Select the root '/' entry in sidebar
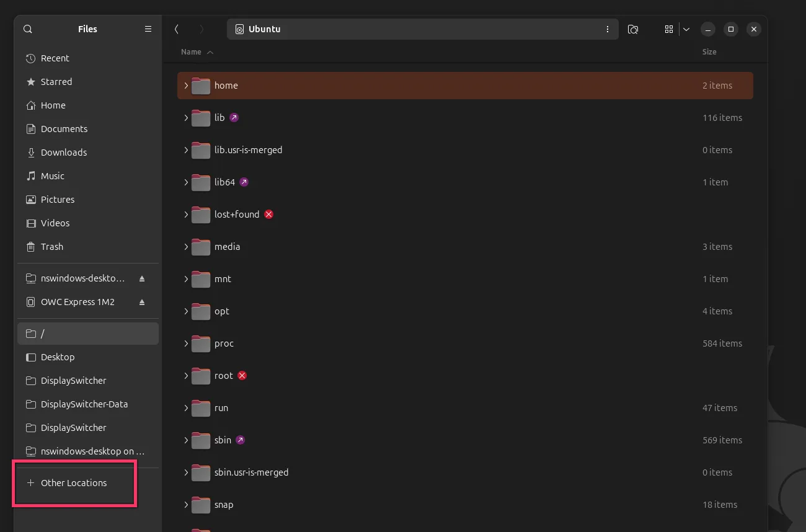This screenshot has height=532, width=806. tap(88, 334)
